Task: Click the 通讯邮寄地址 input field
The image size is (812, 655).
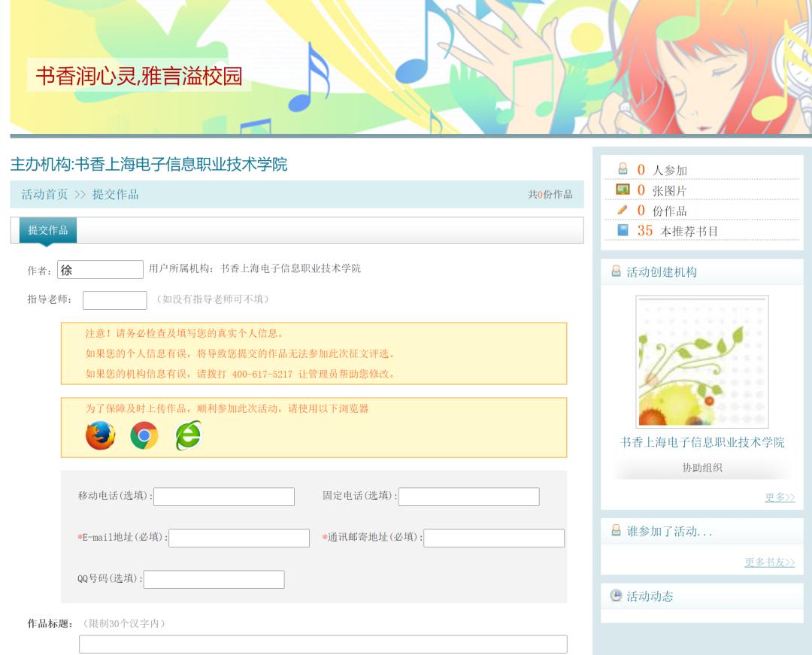Action: pyautogui.click(x=494, y=538)
